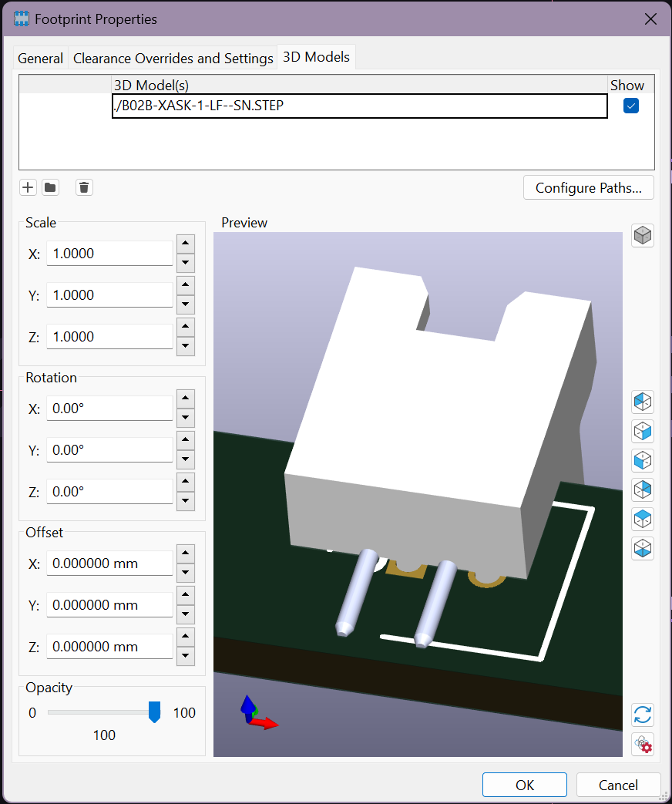This screenshot has height=804, width=672.
Task: Edit the Offset Y field
Action: (109, 604)
